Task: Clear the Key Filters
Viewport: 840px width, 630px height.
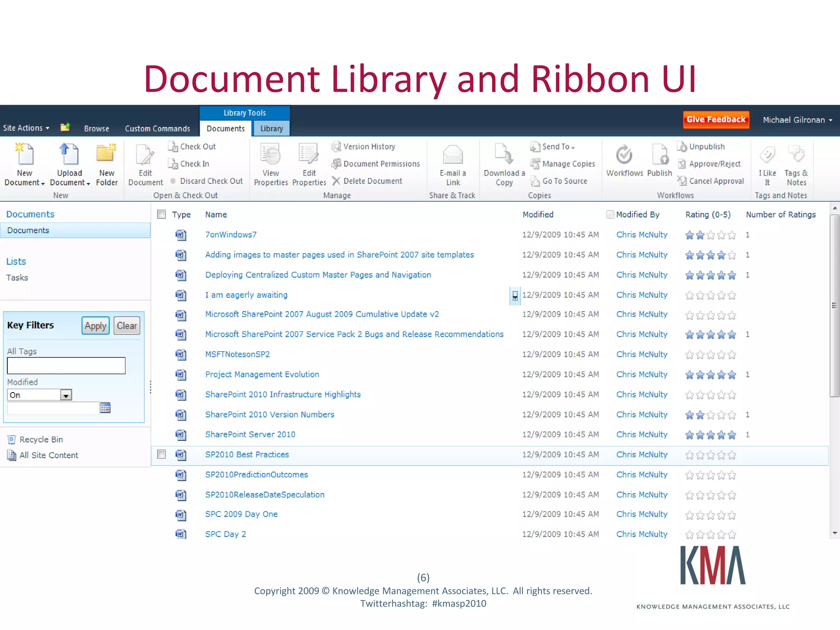Action: pyautogui.click(x=127, y=326)
